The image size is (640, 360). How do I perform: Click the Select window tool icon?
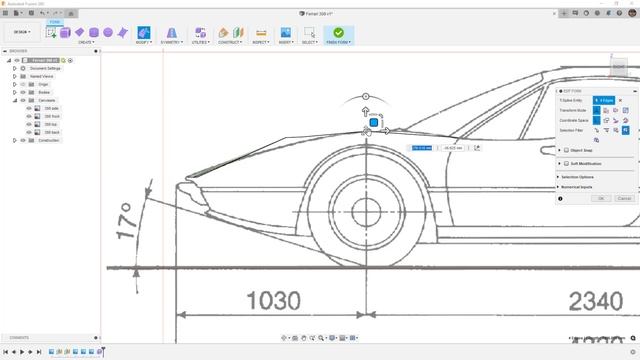coord(309,33)
